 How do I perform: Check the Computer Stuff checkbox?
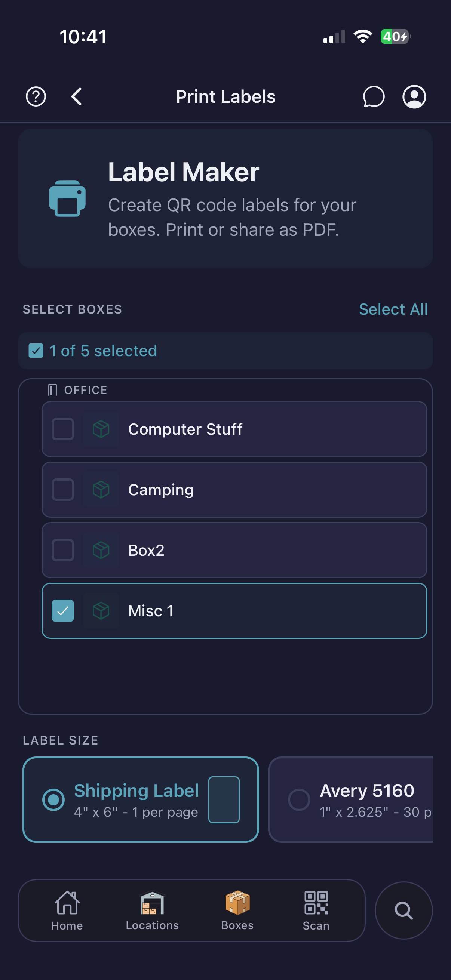tap(63, 429)
